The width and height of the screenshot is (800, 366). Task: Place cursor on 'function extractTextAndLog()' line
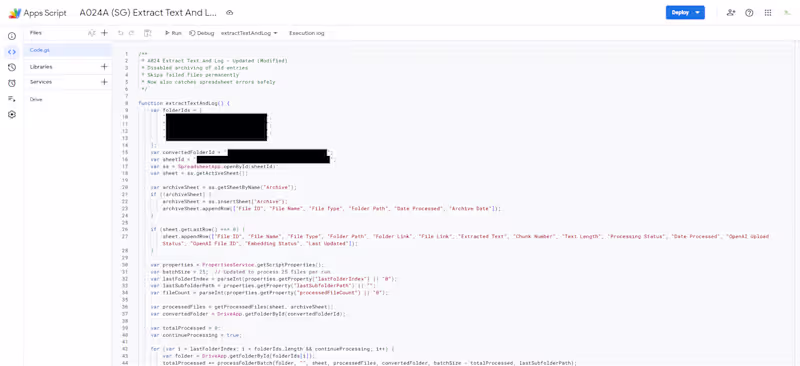[x=184, y=103]
